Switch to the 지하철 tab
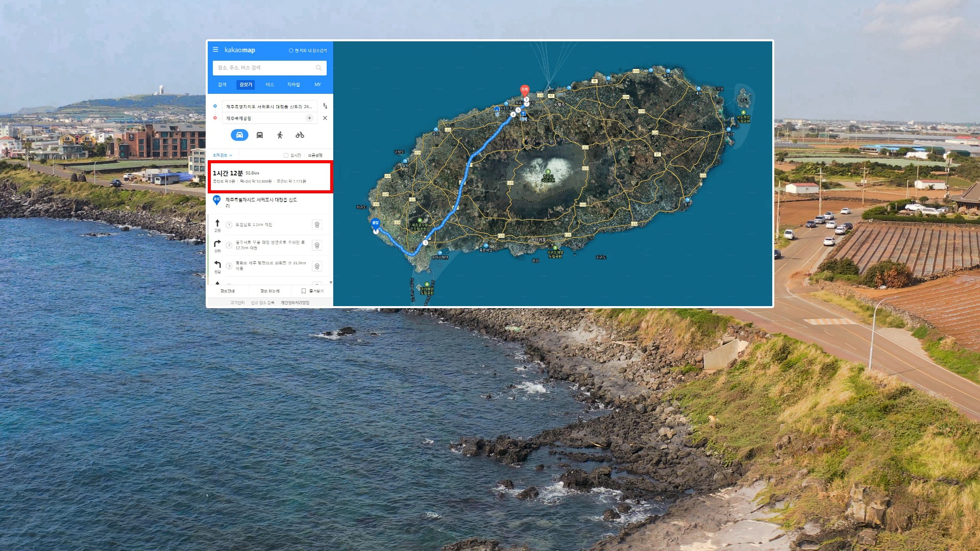This screenshot has width=980, height=551. pyautogui.click(x=293, y=85)
